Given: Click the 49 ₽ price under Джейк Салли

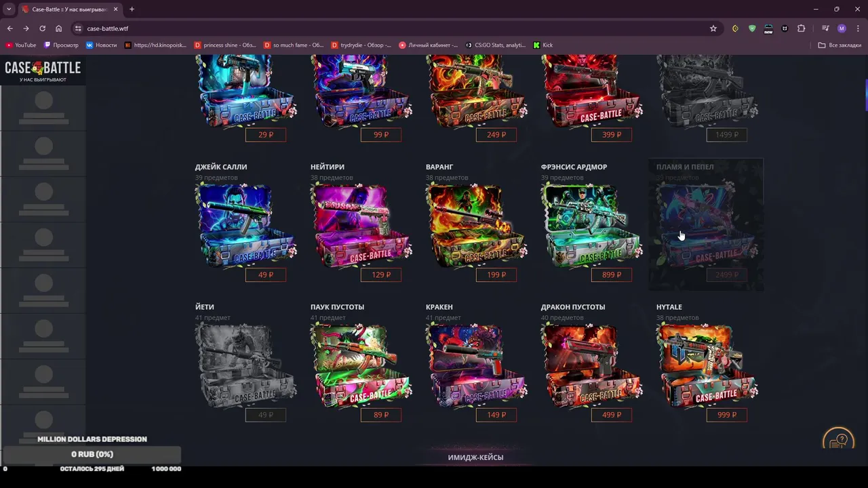Looking at the screenshot, I should [x=266, y=275].
